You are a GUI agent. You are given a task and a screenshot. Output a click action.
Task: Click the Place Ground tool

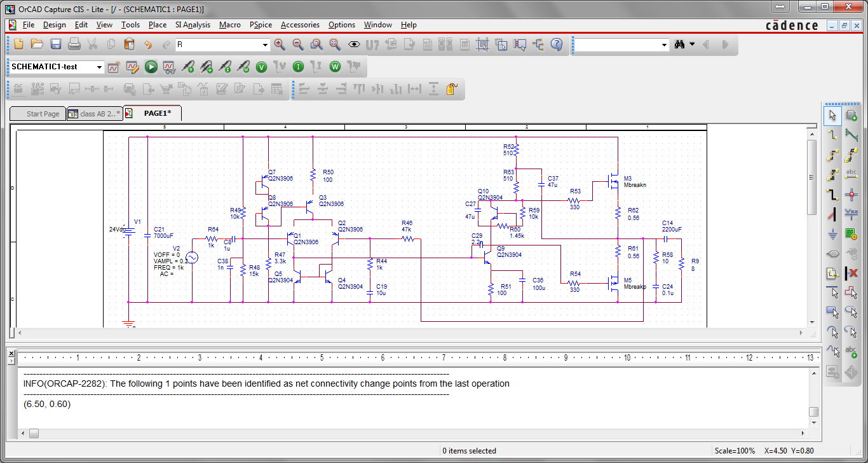coord(833,234)
